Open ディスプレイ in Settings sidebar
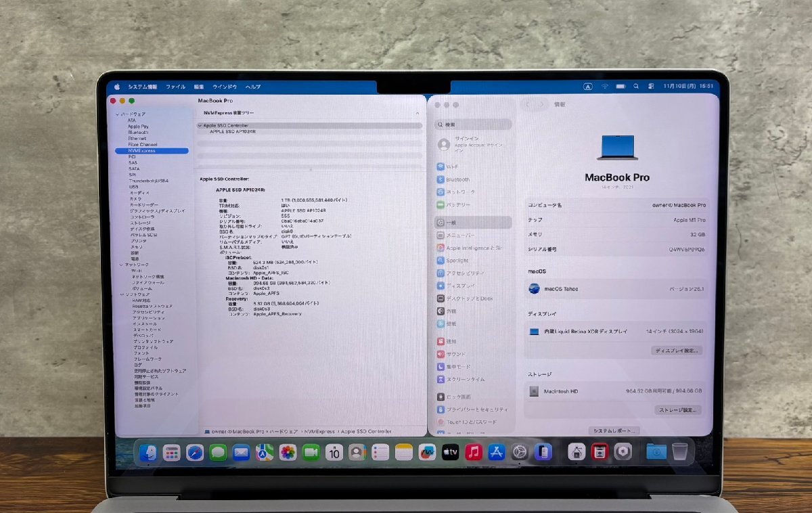Screen dimensions: 812x513 [x=474, y=286]
